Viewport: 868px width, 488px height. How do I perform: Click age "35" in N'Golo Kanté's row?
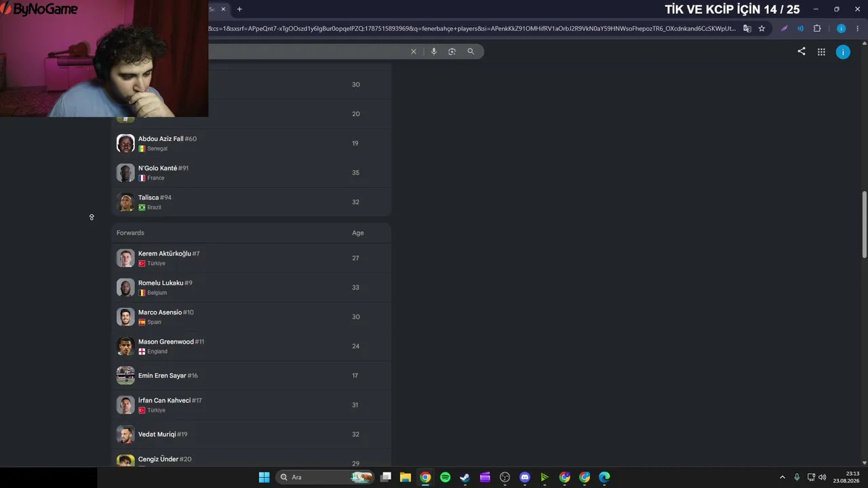355,173
